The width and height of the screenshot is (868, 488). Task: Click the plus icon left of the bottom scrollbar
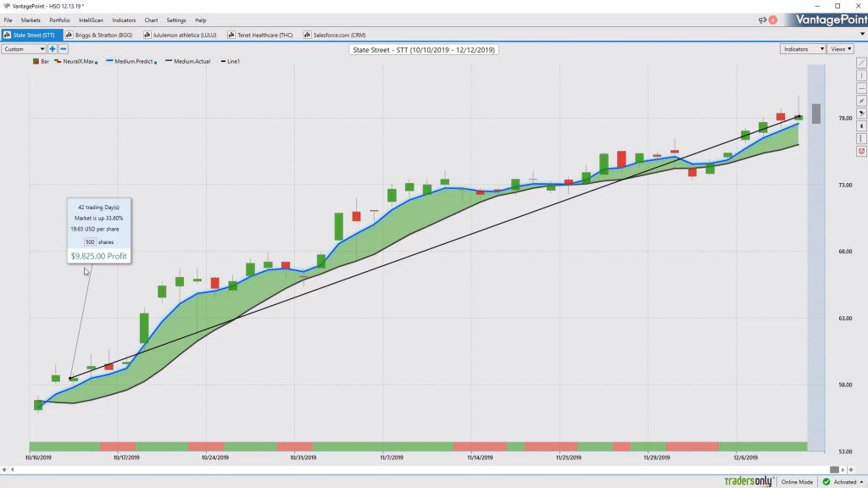[x=4, y=469]
